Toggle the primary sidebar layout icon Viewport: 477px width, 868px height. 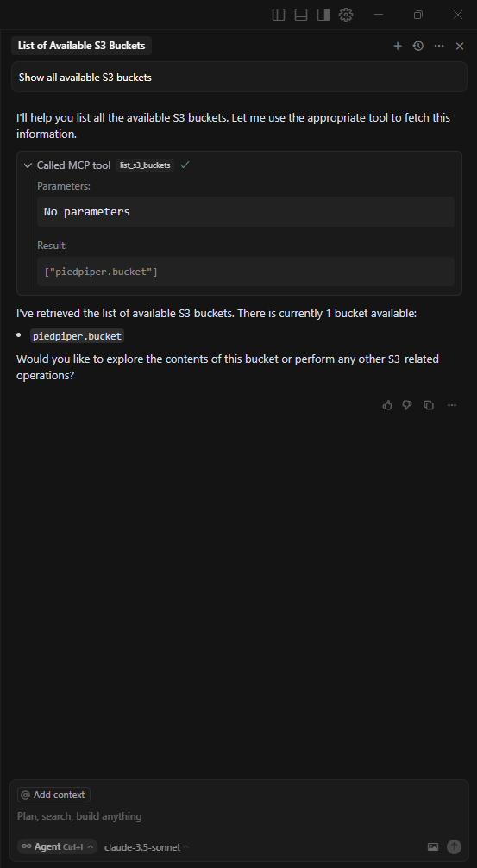point(279,15)
